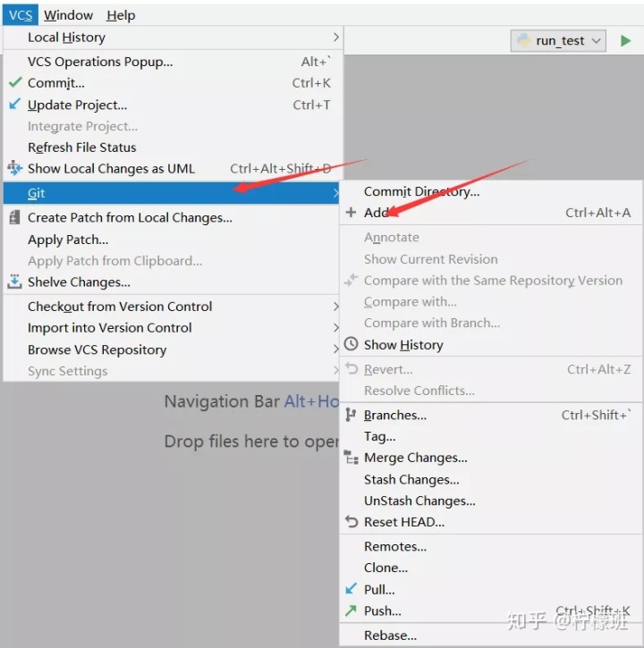This screenshot has height=648, width=644.
Task: Select Pull... in Git submenu
Action: tap(491, 589)
